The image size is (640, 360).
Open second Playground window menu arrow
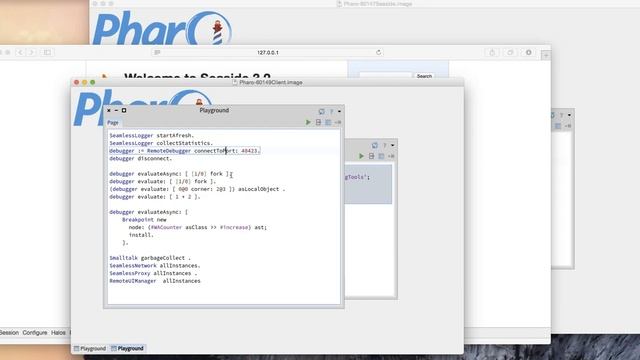coord(392,145)
